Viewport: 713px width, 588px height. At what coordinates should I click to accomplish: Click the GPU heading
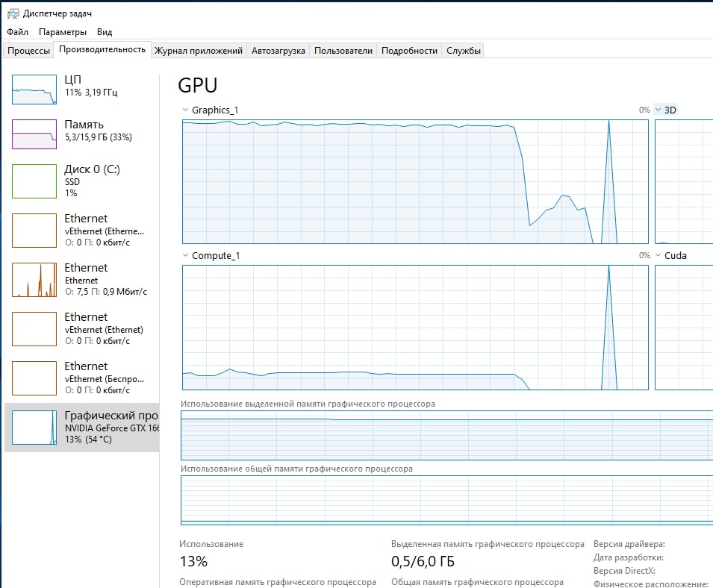coord(198,85)
